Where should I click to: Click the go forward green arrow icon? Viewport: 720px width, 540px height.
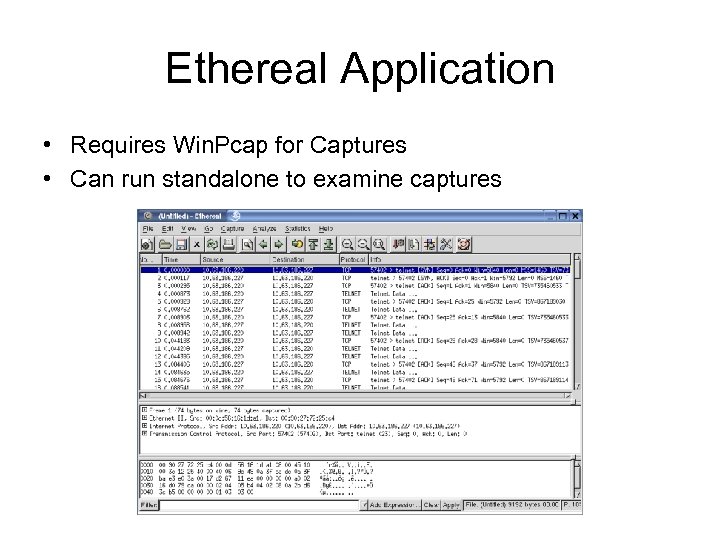coord(279,244)
